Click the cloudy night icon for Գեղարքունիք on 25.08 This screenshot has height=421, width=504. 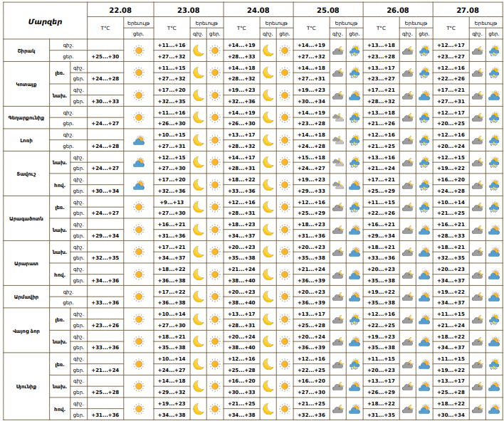338,118
